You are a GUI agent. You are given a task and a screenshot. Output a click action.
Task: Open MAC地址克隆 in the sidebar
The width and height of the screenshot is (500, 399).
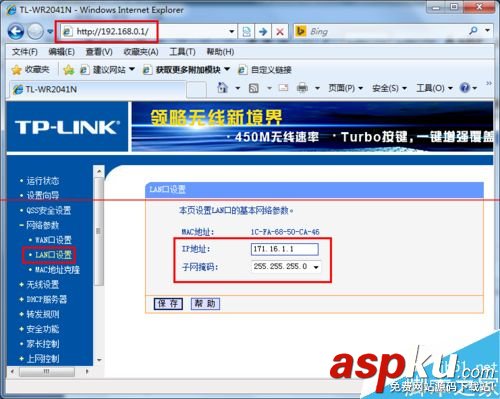(x=57, y=270)
